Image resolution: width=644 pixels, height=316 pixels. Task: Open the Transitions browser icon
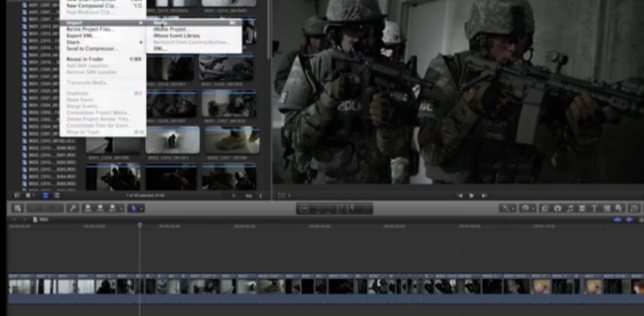[x=582, y=208]
